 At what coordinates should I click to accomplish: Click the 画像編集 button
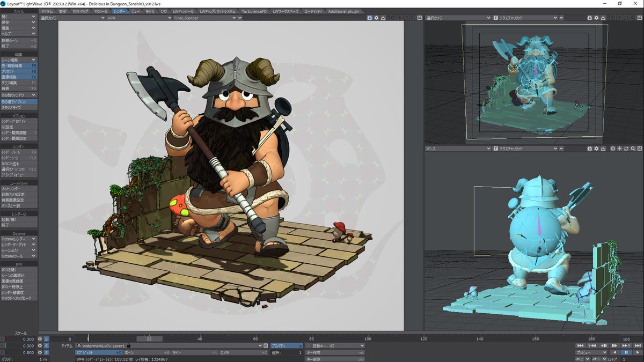[19, 77]
